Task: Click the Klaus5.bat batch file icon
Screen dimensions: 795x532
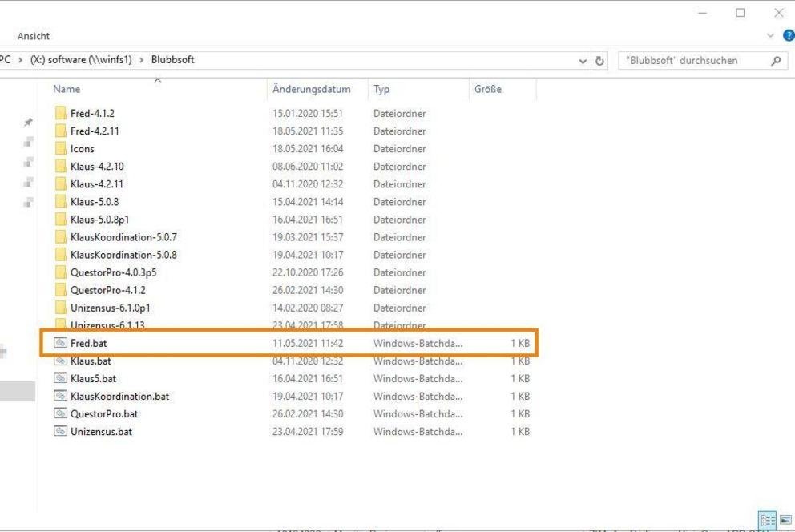Action: point(60,378)
